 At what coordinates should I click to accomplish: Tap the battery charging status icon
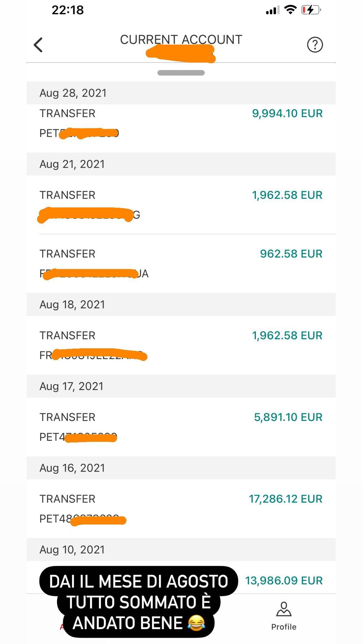point(311,10)
